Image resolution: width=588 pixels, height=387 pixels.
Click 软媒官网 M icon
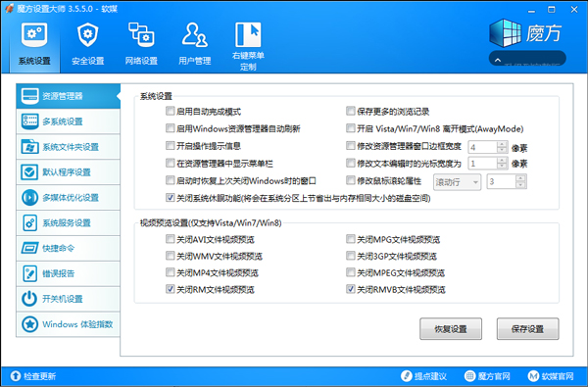pyautogui.click(x=533, y=376)
